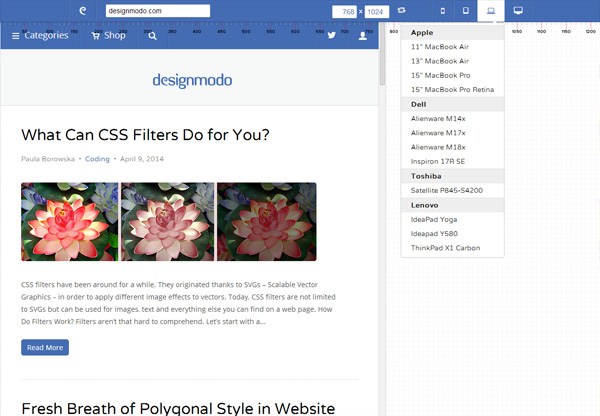The width and height of the screenshot is (600, 416).
Task: Choose Alienware M18x
Action: click(453, 147)
